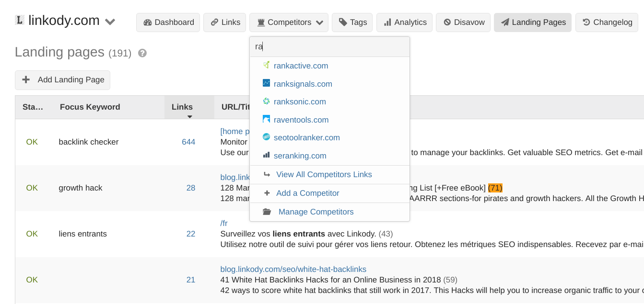Click the bar chart icon on Analytics button
The image size is (644, 304).
pyautogui.click(x=387, y=23)
